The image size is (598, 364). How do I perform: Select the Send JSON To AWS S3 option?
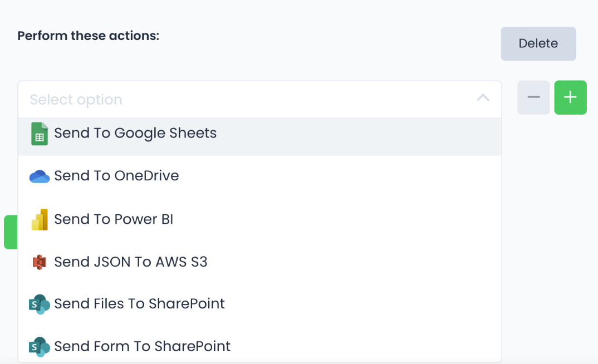tap(131, 262)
